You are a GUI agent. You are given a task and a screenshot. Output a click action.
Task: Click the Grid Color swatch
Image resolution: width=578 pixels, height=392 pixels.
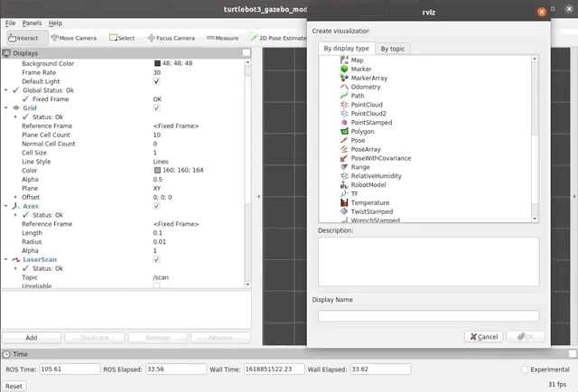tap(157, 170)
